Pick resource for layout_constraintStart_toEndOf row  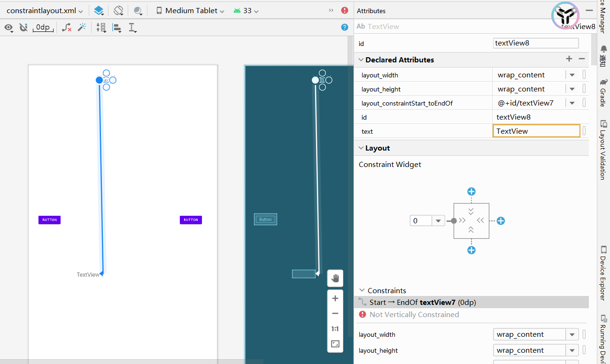pyautogui.click(x=584, y=103)
